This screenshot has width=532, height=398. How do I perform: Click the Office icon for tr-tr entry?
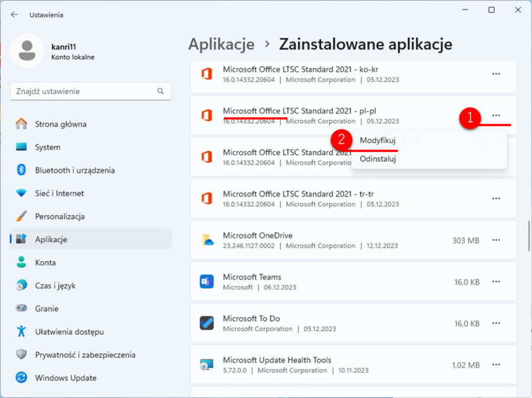(x=207, y=198)
